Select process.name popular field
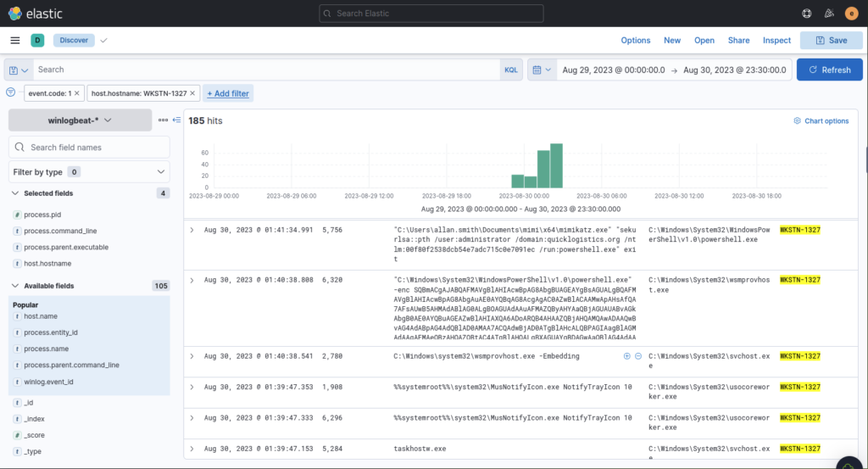This screenshot has width=868, height=469. (46, 349)
